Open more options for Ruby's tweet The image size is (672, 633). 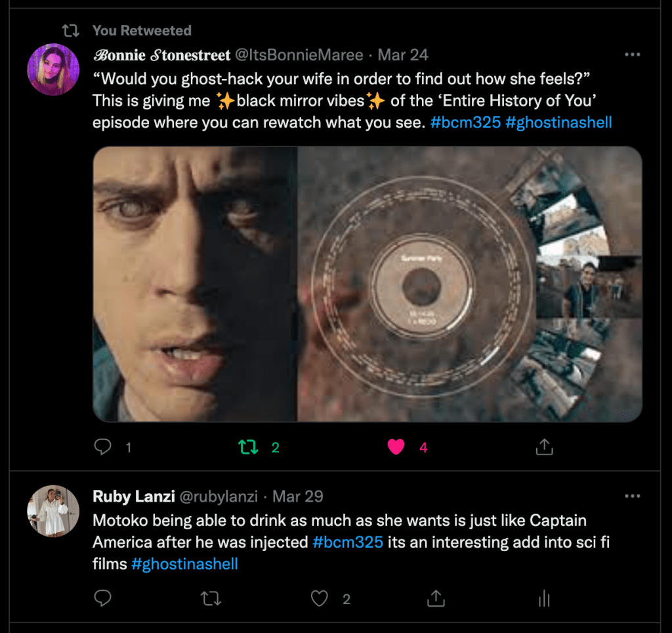tap(632, 496)
